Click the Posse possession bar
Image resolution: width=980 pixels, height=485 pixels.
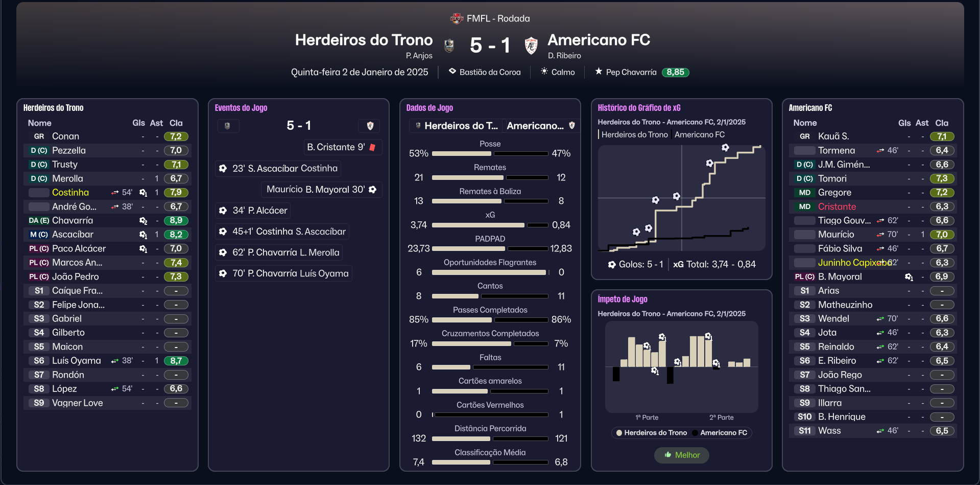[x=490, y=153]
